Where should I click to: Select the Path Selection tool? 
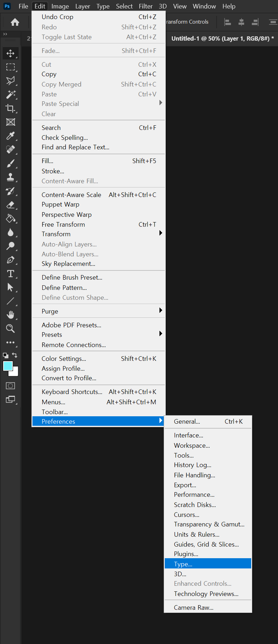tap(11, 287)
